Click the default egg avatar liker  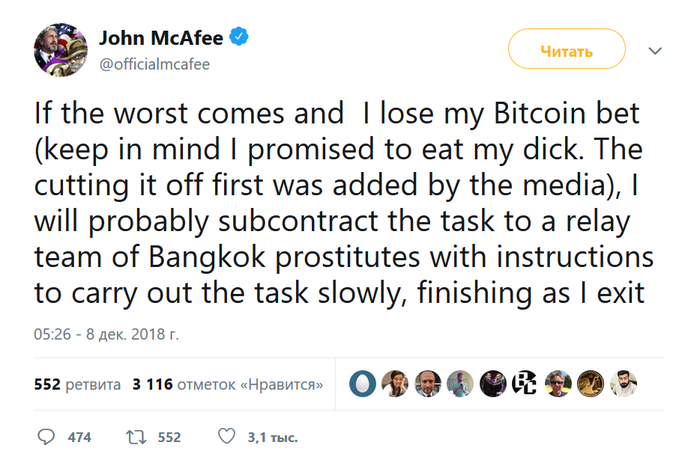click(364, 384)
